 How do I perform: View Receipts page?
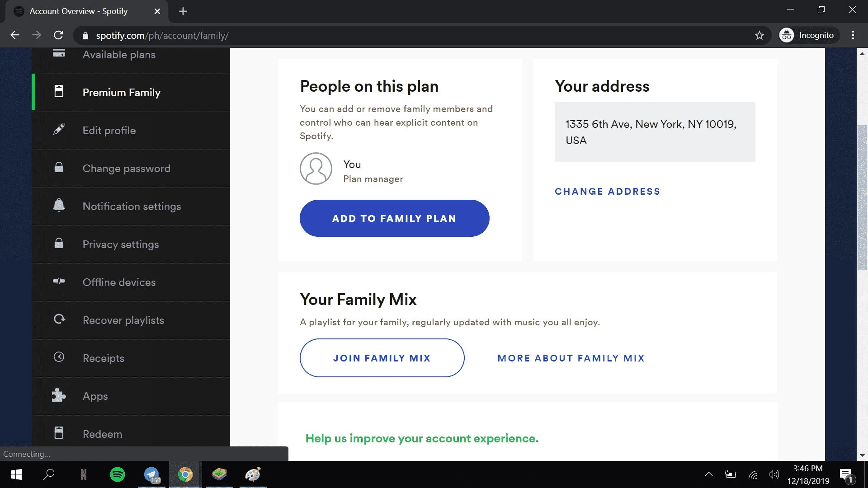(131, 358)
